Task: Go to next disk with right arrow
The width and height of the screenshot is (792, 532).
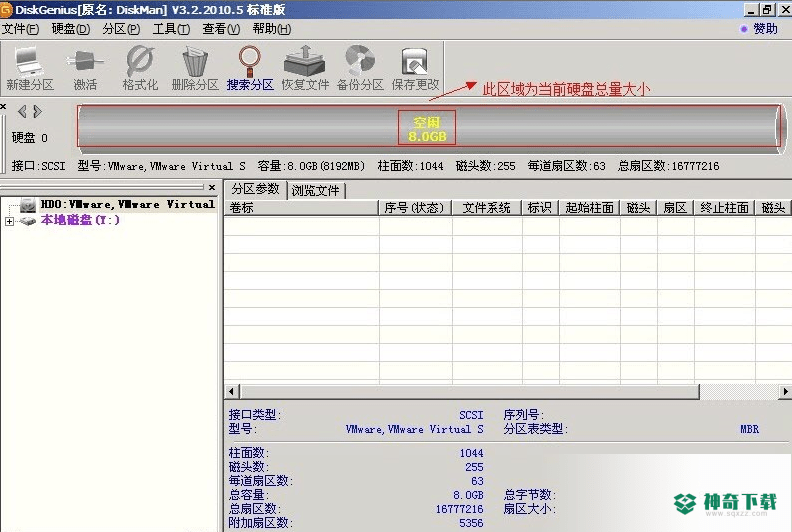Action: pos(37,111)
